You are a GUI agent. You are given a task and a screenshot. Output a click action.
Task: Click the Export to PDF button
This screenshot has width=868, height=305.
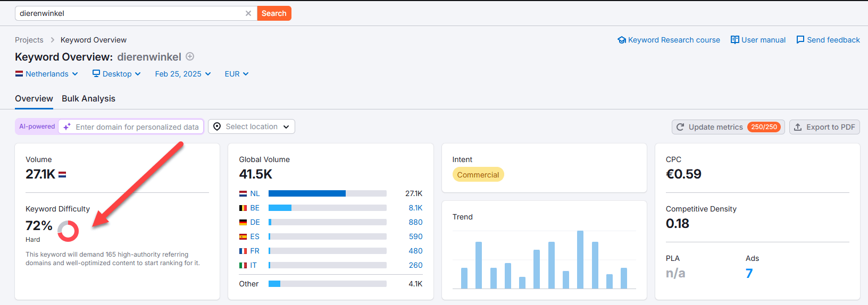pyautogui.click(x=824, y=127)
